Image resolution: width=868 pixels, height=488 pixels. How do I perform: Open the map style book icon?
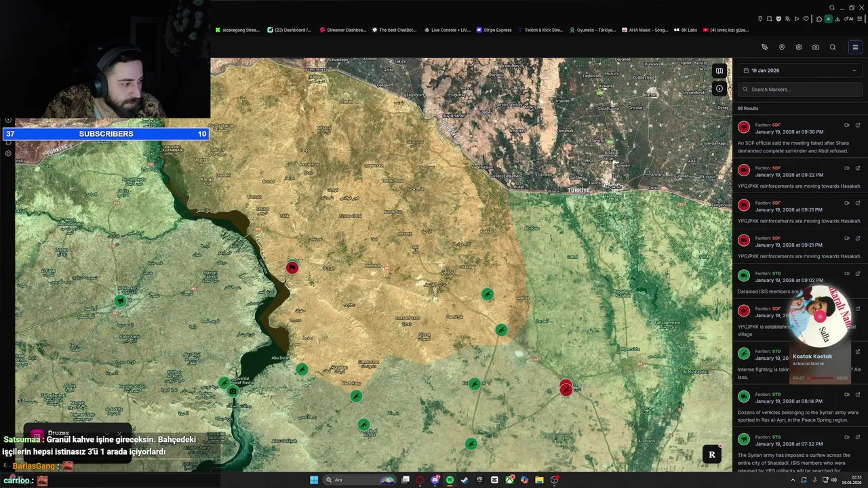pyautogui.click(x=719, y=70)
